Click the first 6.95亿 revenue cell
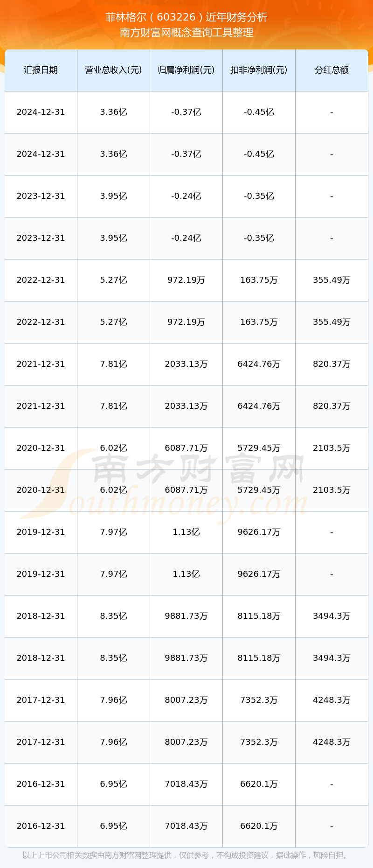The image size is (373, 868). (113, 784)
